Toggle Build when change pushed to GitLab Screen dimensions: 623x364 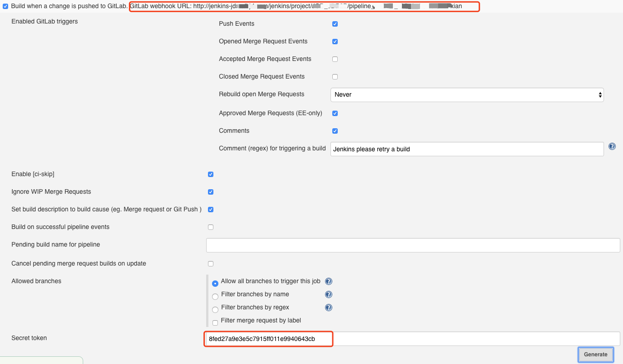pos(5,6)
